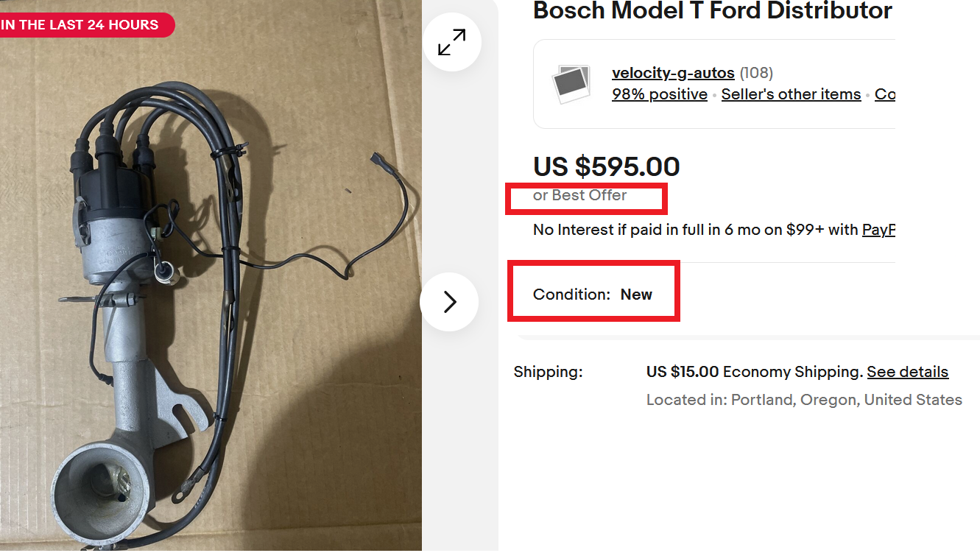980x553 pixels.
Task: Show the next product photo
Action: click(x=450, y=302)
